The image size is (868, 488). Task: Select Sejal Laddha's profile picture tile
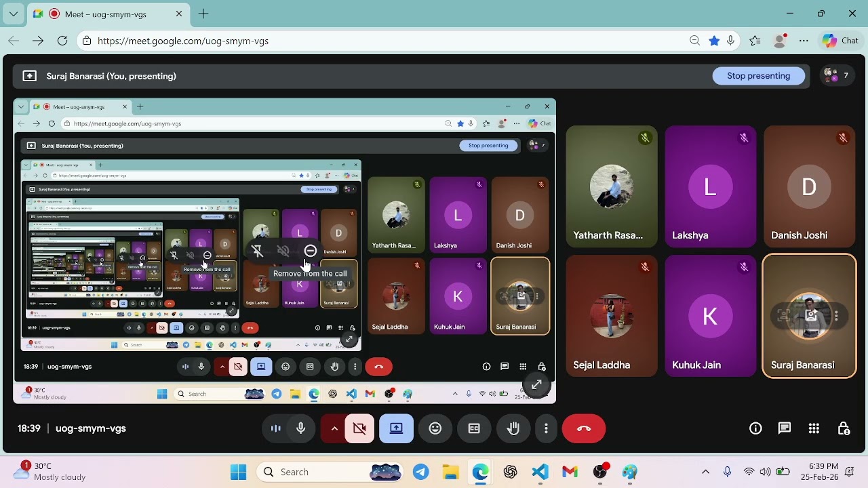point(612,316)
